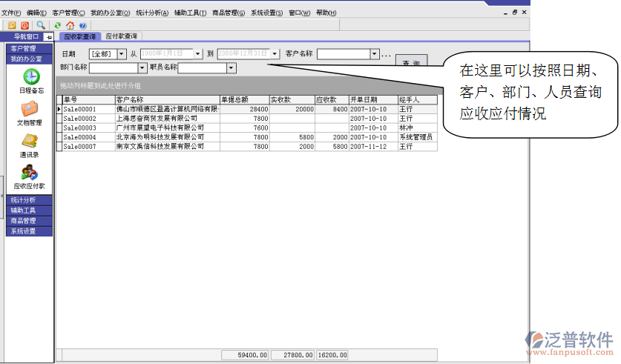Sort by the 应收款 column header
621x364 pixels.
(x=332, y=99)
